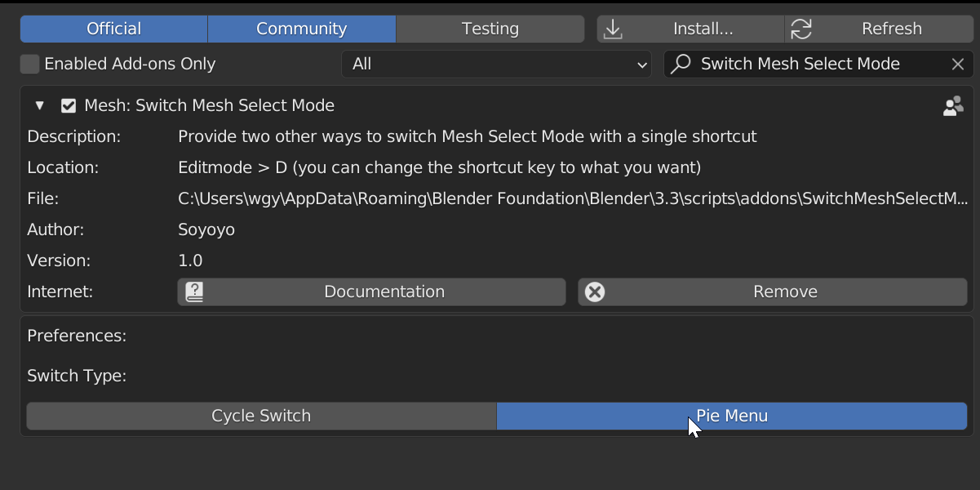Click the Mesh: Switch Mesh Select Mode title
Screen dimensions: 980x490
click(x=210, y=105)
